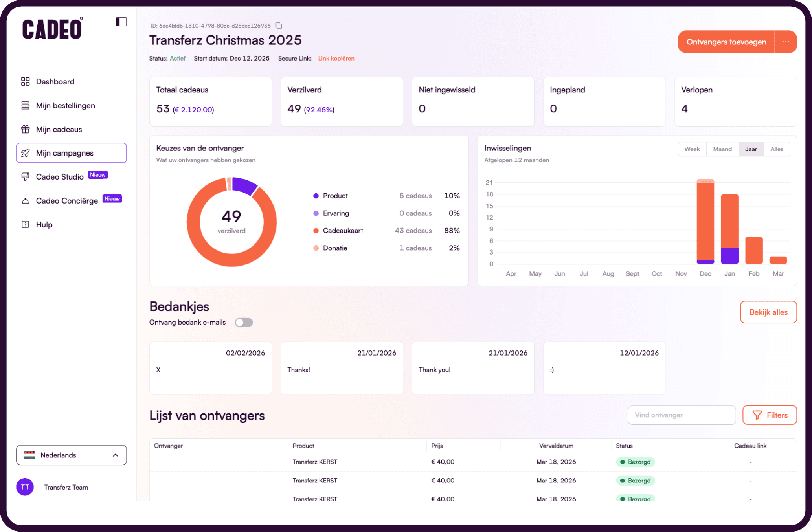Click the Hulp question mark icon
The image size is (812, 532).
point(26,224)
